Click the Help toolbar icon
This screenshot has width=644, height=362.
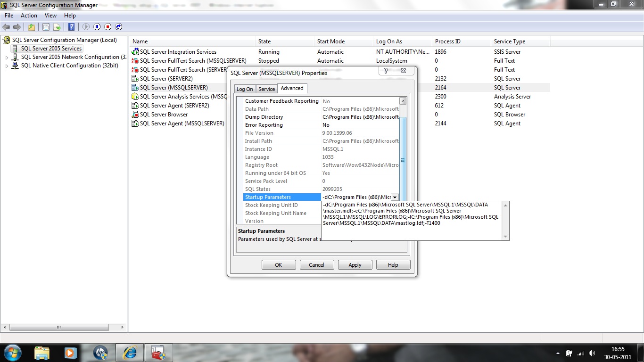pos(72,27)
